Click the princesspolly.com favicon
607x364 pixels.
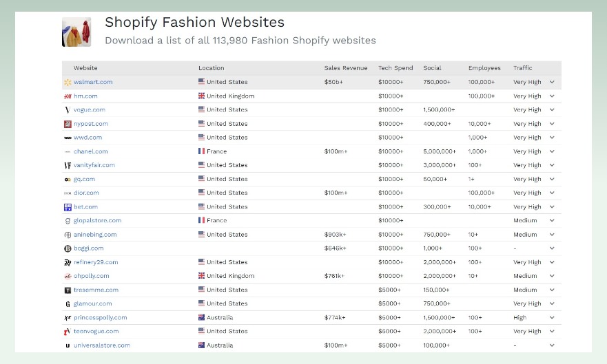tap(68, 318)
